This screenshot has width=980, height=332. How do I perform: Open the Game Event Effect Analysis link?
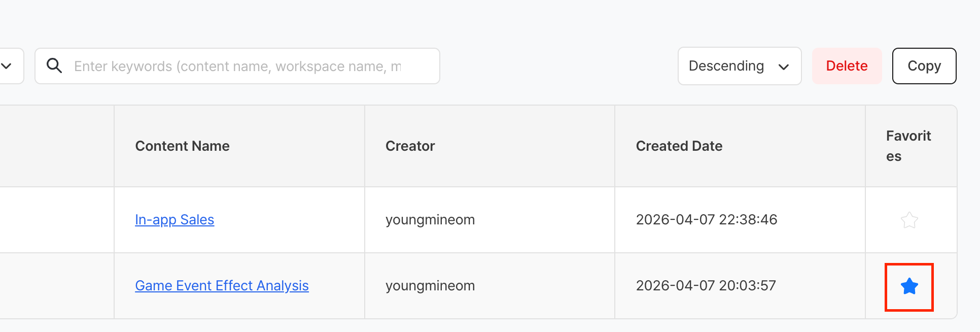(222, 286)
